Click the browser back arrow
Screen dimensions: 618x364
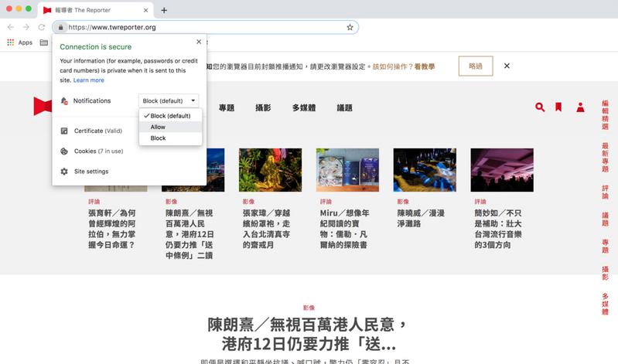point(11,27)
